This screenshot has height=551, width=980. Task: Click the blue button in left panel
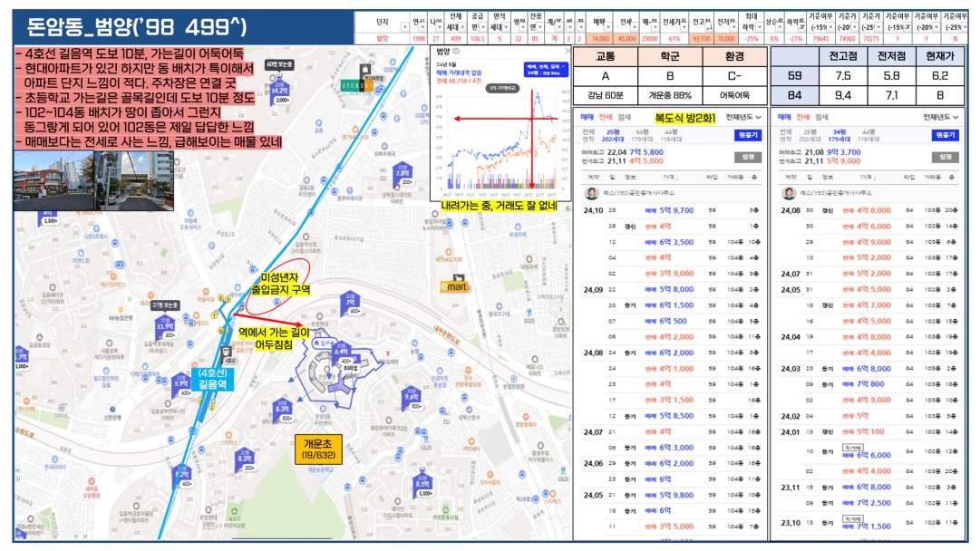pyautogui.click(x=748, y=136)
